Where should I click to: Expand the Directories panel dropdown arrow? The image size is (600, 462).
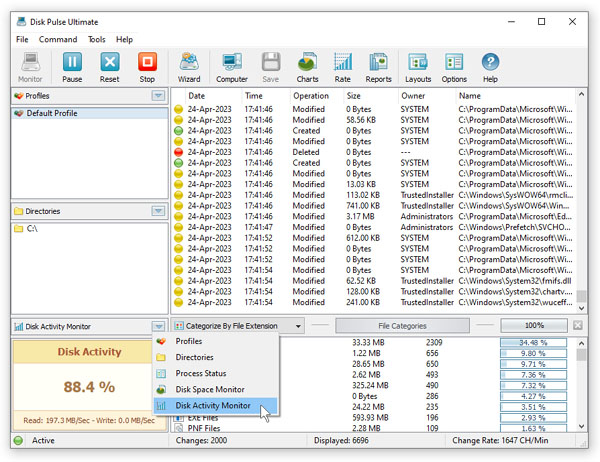[x=158, y=211]
